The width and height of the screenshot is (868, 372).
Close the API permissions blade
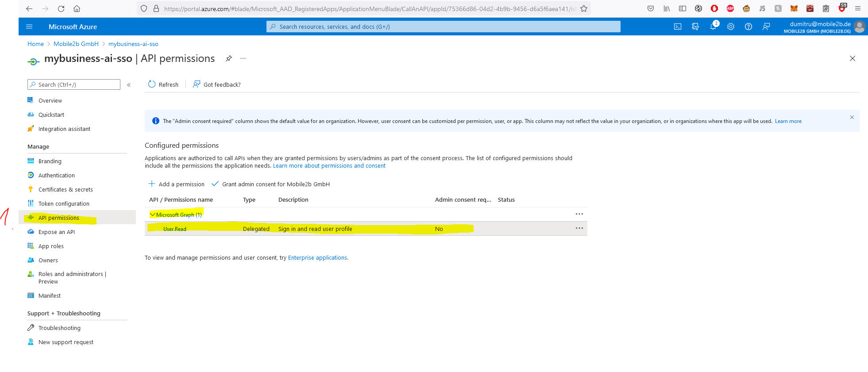853,58
